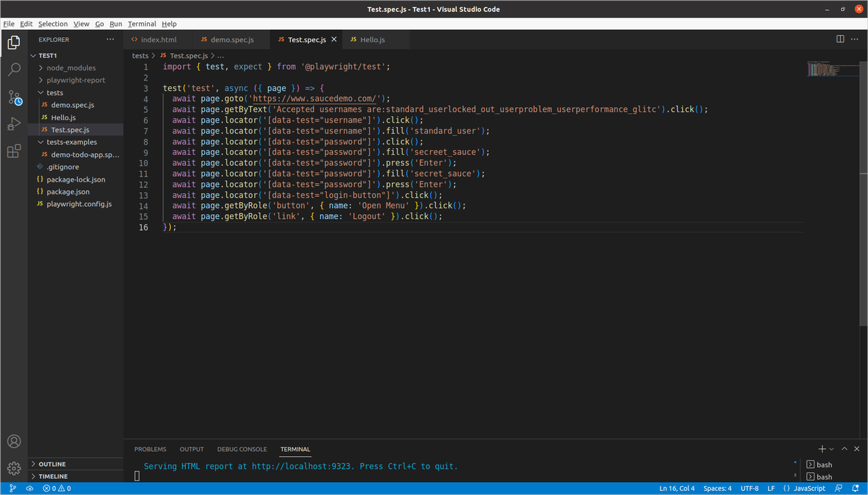The width and height of the screenshot is (868, 495).
Task: Click the New Terminal plus icon
Action: coord(822,449)
